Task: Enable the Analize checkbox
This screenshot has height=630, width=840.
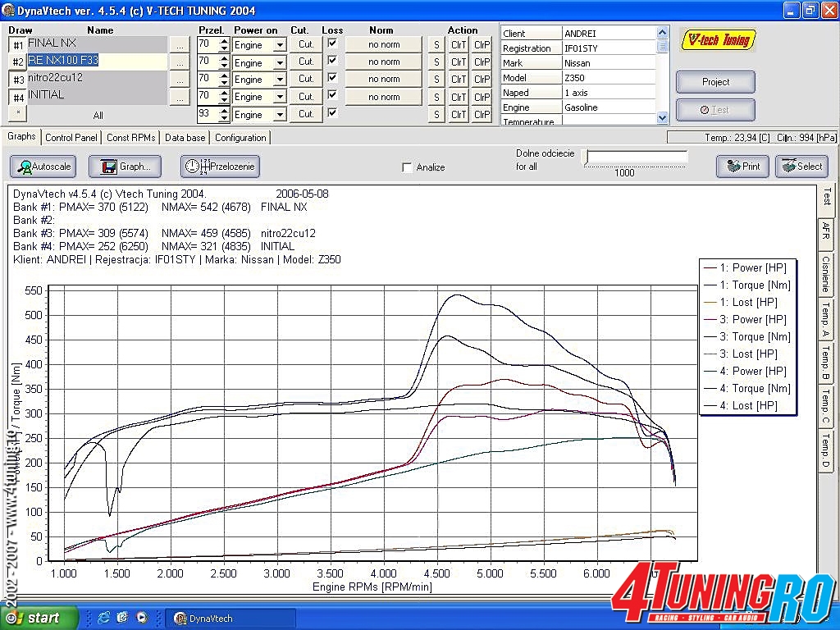Action: click(408, 167)
